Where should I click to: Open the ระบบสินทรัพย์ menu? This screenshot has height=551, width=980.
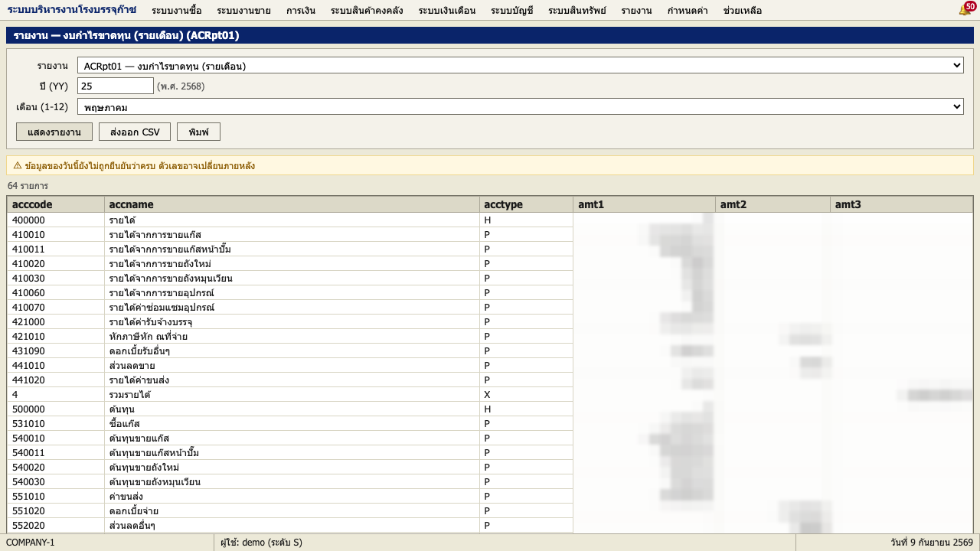coord(577,10)
